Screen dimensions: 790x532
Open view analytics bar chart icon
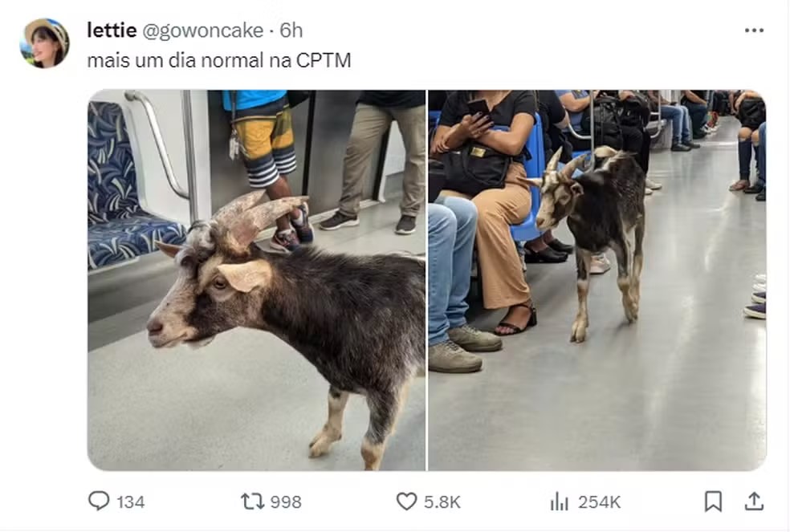560,502
